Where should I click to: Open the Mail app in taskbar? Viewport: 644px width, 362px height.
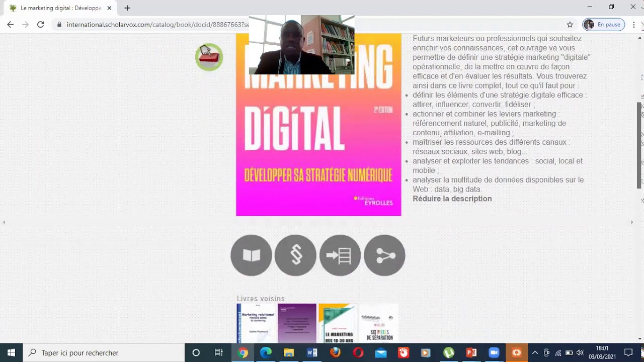tap(381, 352)
